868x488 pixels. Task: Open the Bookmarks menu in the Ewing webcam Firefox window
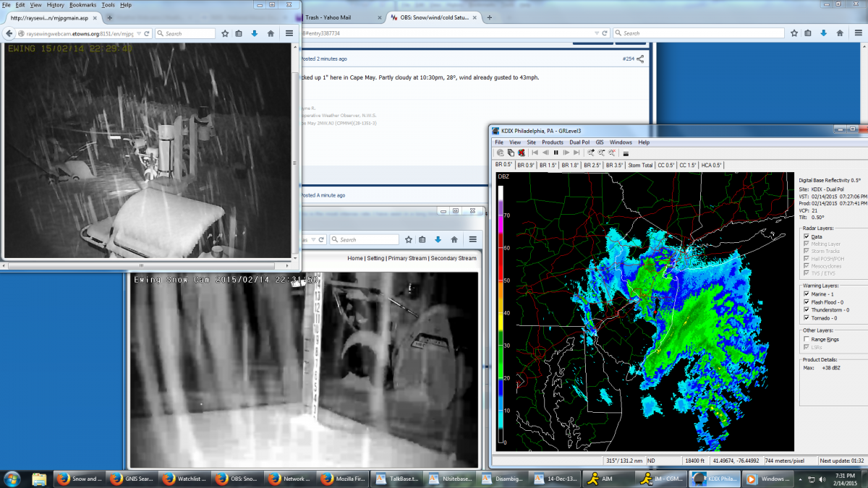click(82, 5)
